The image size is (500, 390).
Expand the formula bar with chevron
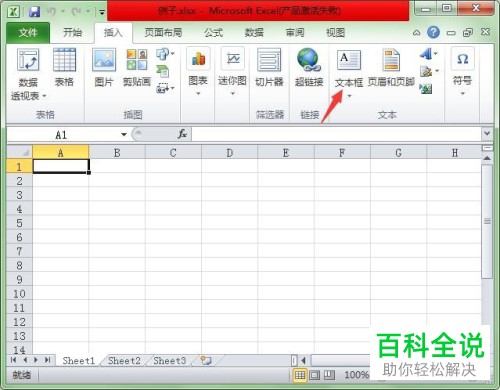[487, 134]
